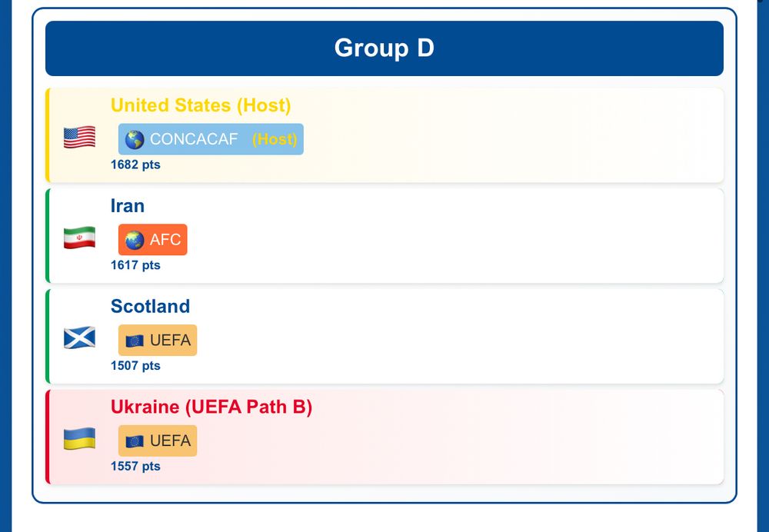Click the Ukraine flag icon
This screenshot has height=532, width=769.
(78, 437)
